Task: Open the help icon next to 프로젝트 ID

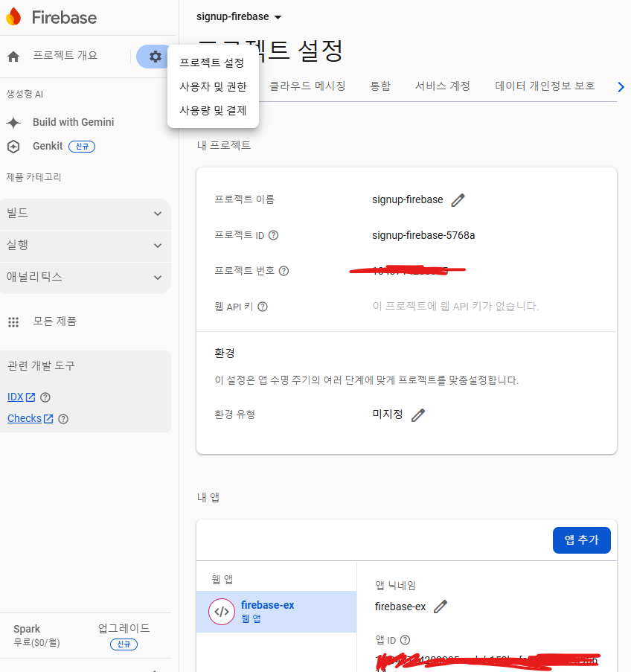Action: click(x=273, y=235)
